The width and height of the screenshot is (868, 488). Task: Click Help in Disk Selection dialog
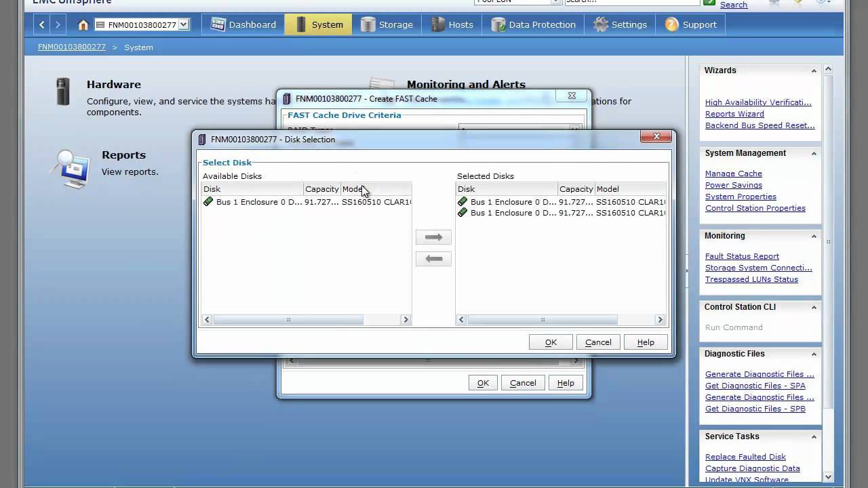[x=646, y=342]
